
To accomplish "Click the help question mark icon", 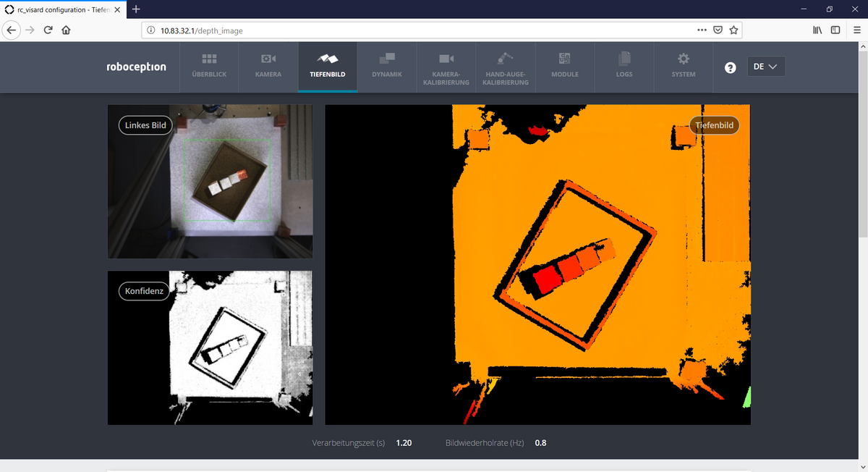I will pyautogui.click(x=731, y=67).
